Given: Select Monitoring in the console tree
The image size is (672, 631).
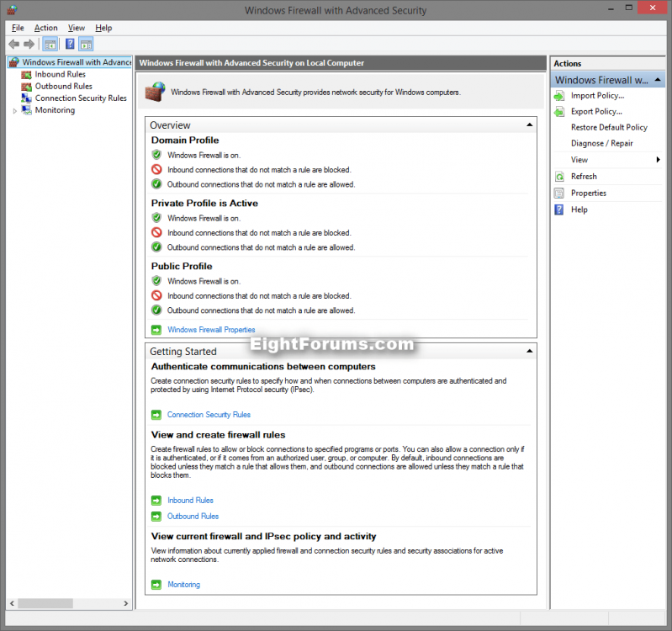Looking at the screenshot, I should [55, 110].
